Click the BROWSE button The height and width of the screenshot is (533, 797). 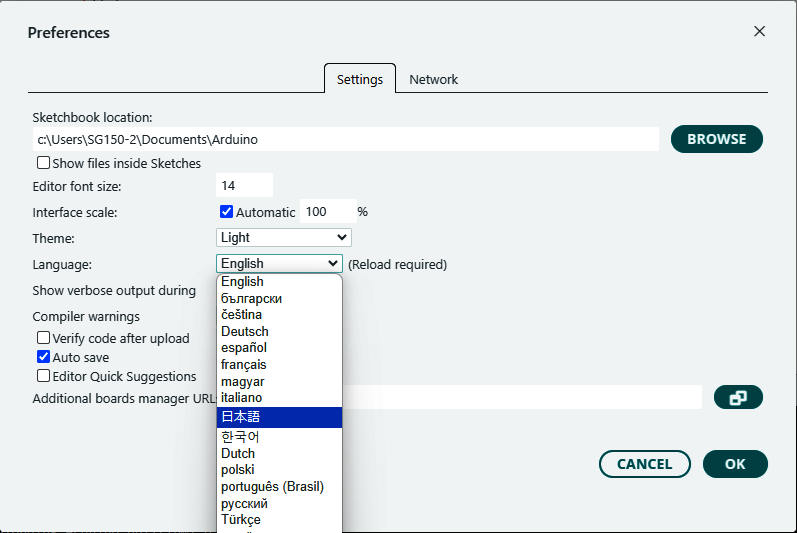716,139
